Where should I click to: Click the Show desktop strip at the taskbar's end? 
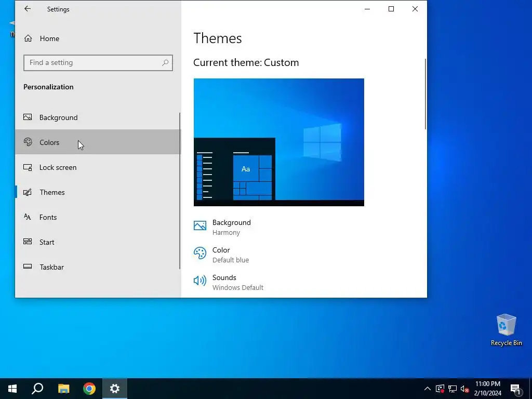530,389
